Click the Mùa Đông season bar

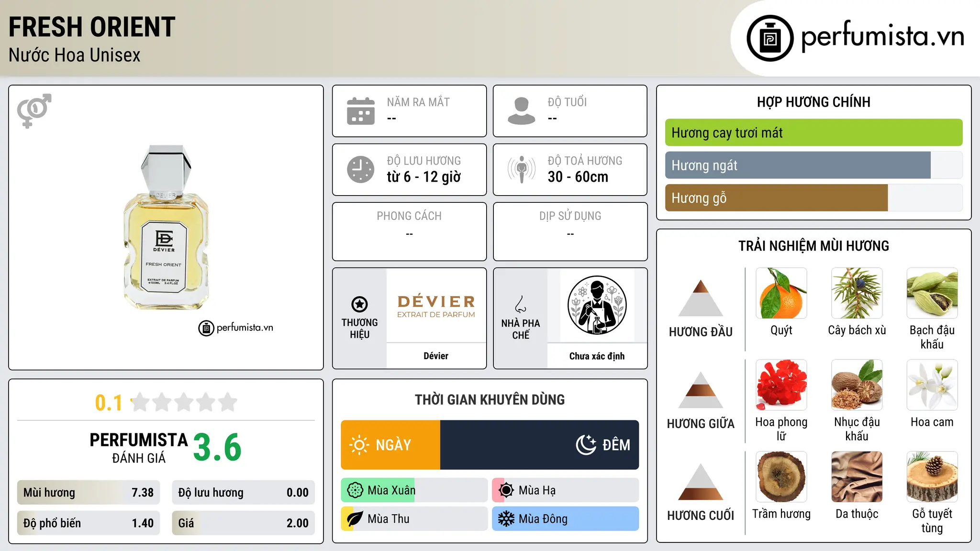click(x=566, y=519)
